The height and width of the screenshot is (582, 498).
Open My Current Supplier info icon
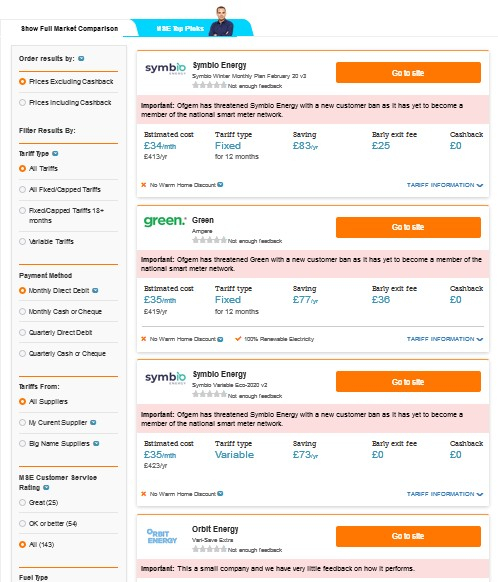93,422
